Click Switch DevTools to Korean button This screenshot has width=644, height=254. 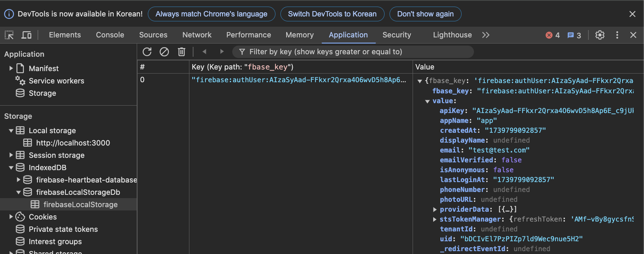coord(332,14)
